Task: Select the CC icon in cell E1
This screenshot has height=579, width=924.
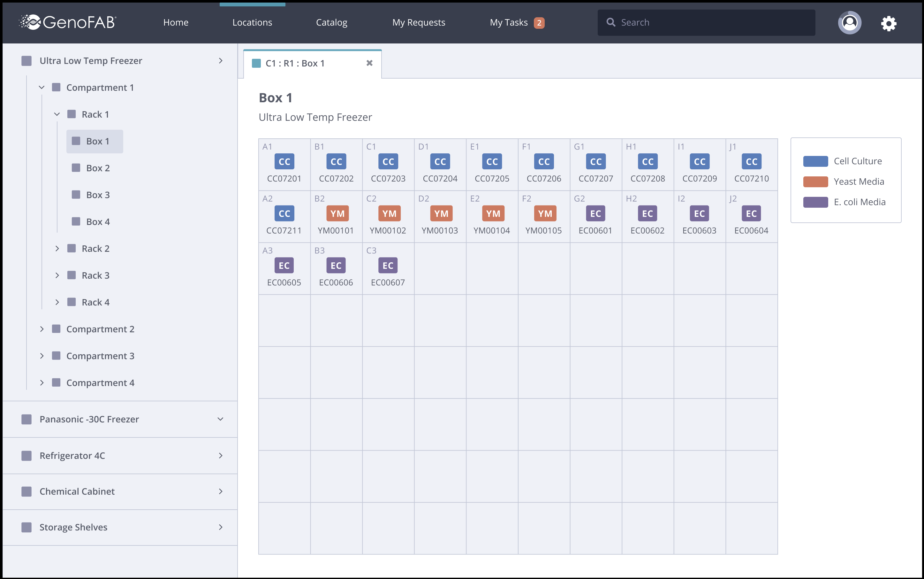Action: [x=492, y=162]
